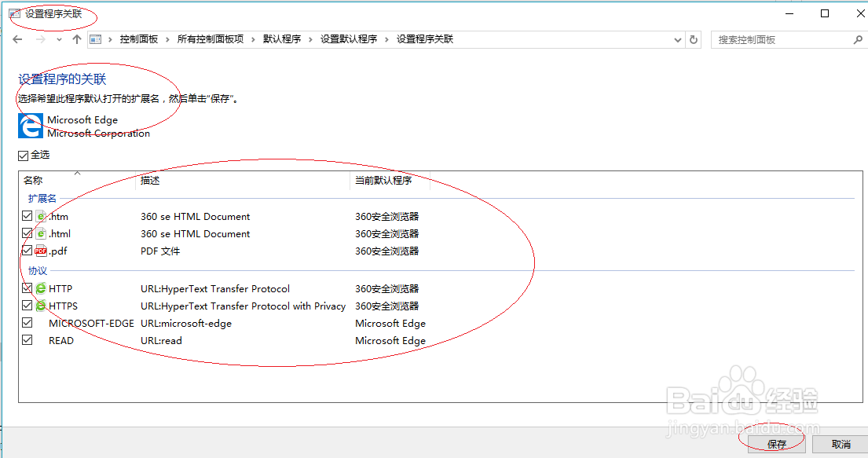
Task: Click the 取消 button
Action: pos(841,444)
